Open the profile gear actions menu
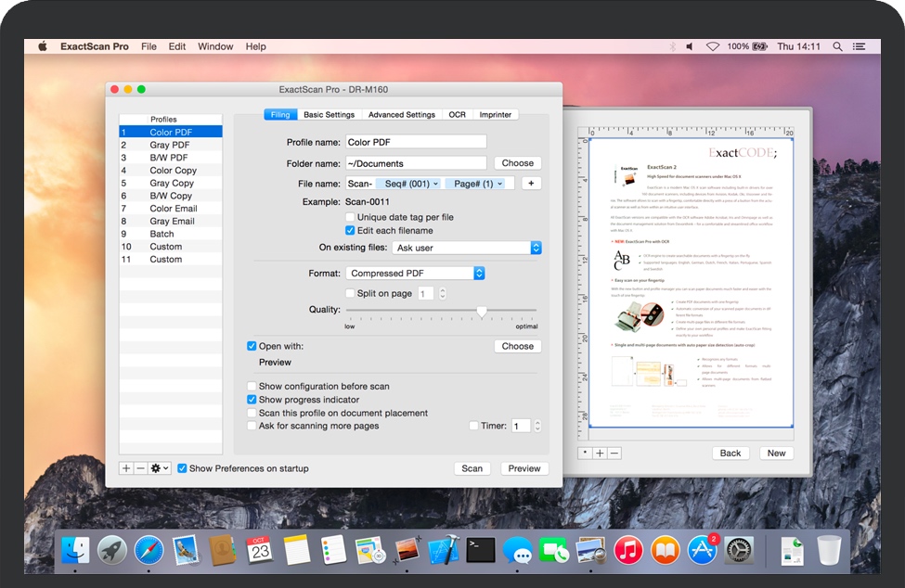This screenshot has width=905, height=588. (160, 468)
